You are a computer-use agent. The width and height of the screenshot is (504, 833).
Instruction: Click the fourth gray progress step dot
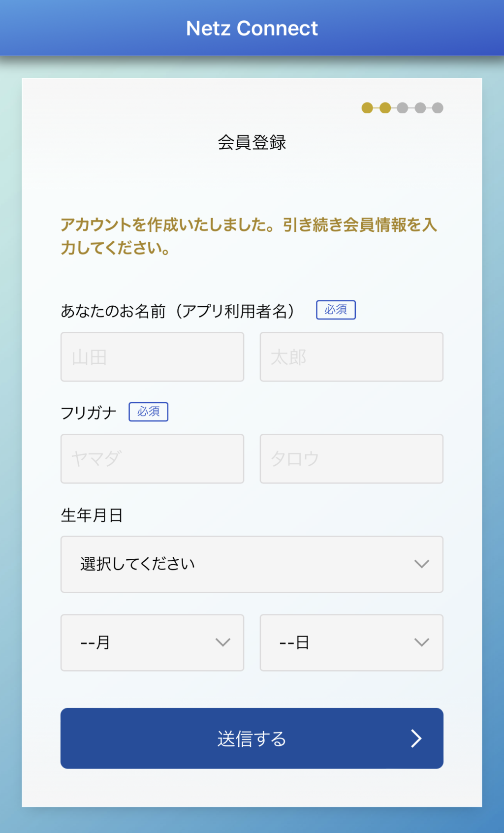[420, 108]
